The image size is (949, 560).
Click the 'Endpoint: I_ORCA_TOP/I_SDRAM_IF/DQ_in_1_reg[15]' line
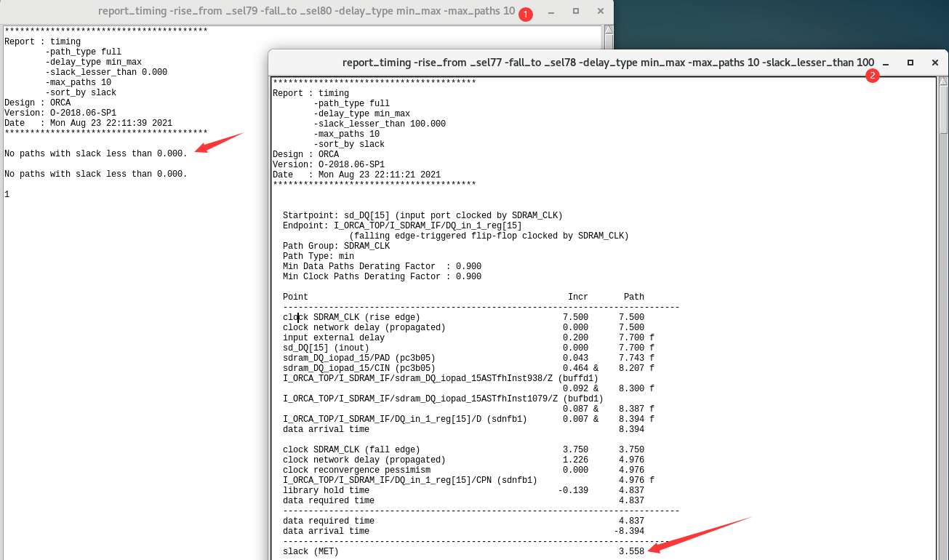pos(402,225)
